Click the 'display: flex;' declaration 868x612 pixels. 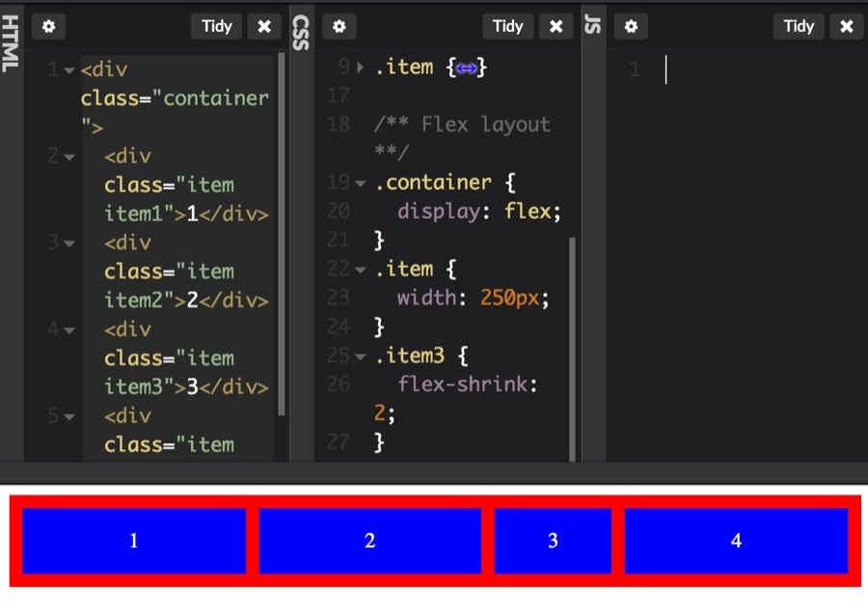(478, 211)
